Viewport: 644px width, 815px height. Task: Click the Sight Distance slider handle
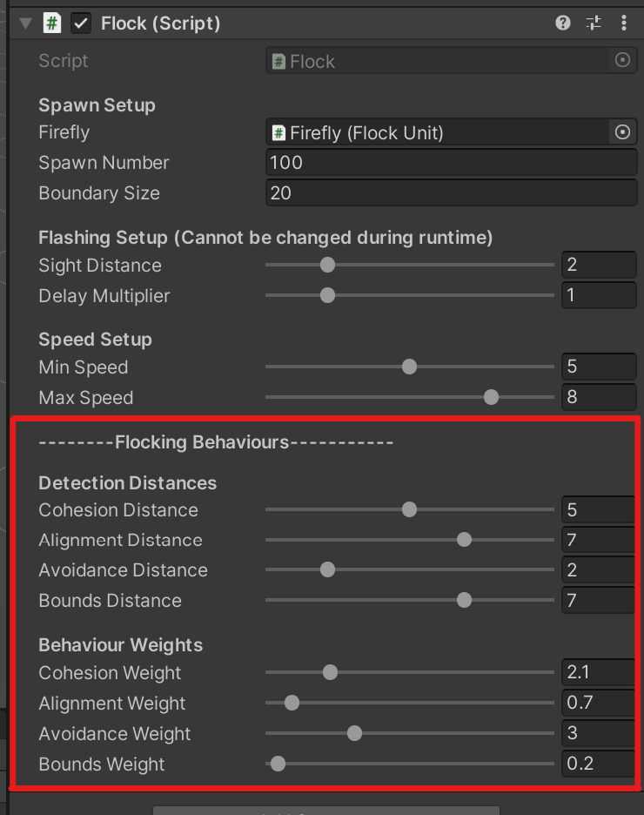point(327,265)
